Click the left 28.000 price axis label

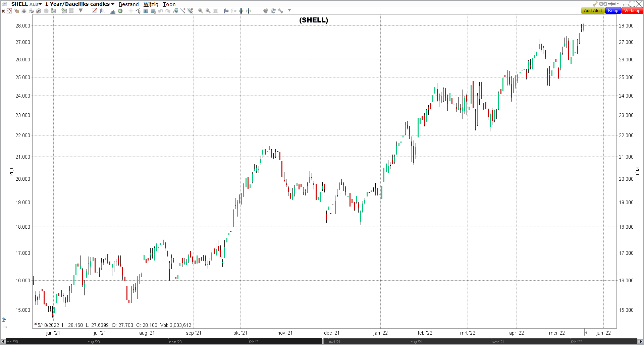[x=23, y=25]
